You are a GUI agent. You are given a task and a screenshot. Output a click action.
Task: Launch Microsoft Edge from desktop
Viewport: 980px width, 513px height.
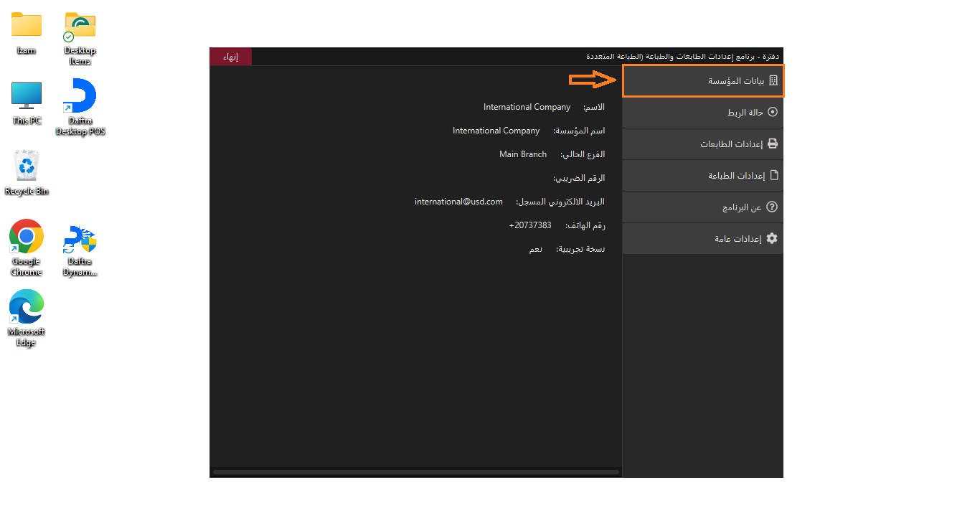(x=27, y=318)
